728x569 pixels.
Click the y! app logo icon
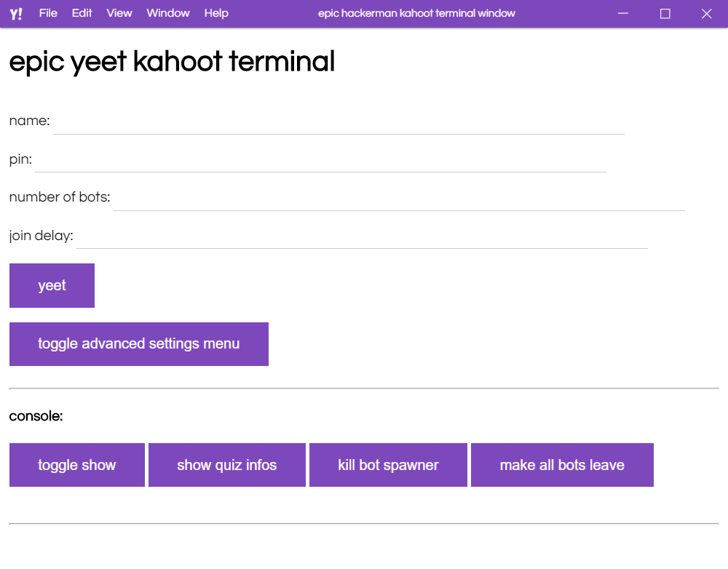coord(16,13)
